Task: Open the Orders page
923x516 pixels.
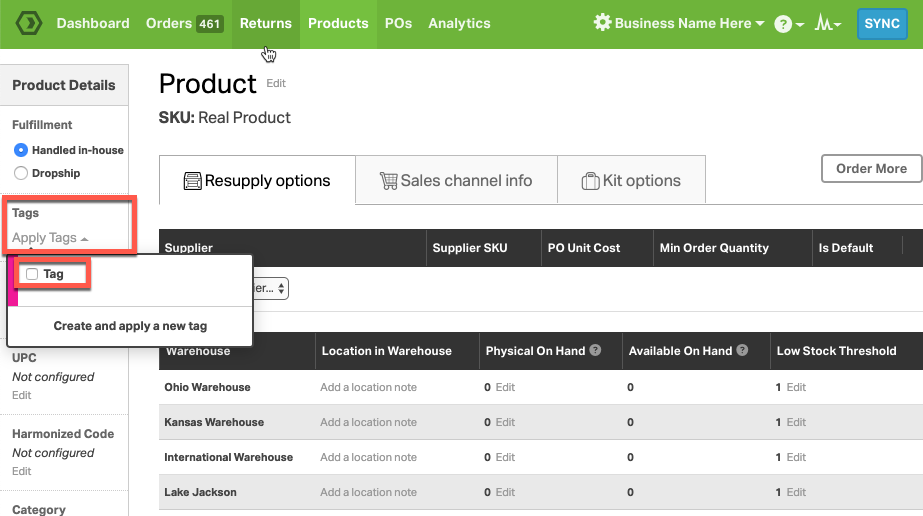Action: click(169, 24)
